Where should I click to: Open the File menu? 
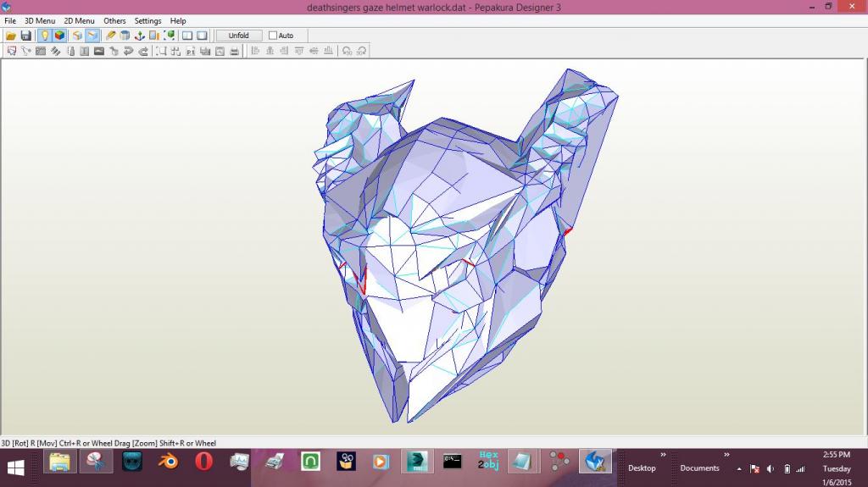click(x=10, y=21)
